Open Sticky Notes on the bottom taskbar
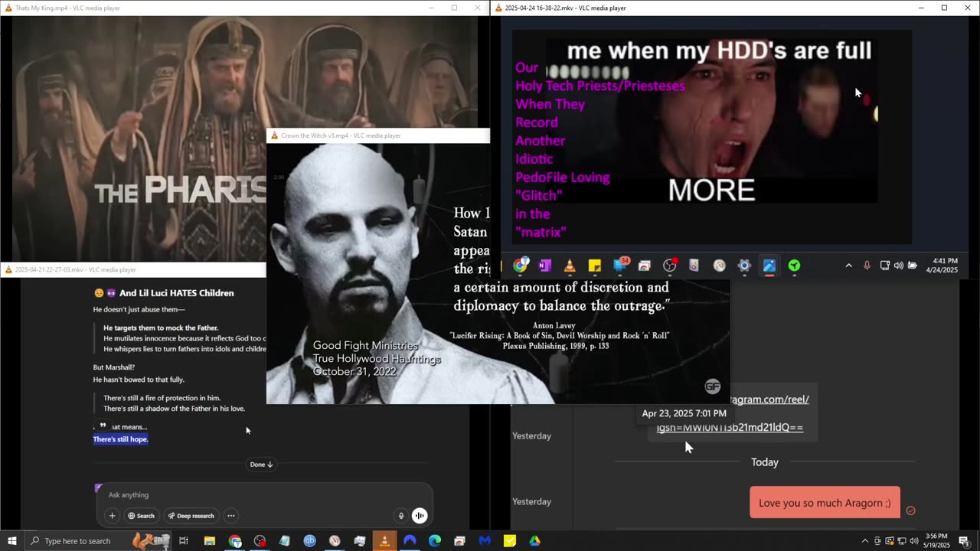The image size is (980, 551). 510,541
